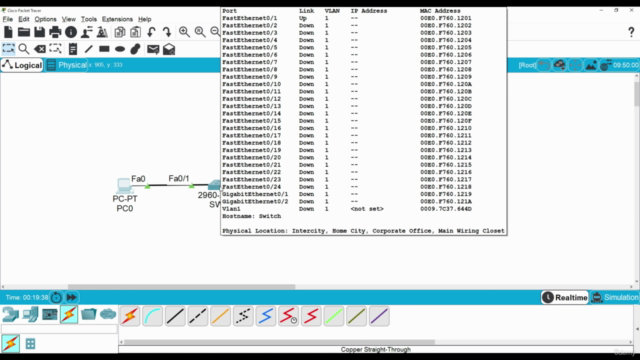Add a Complex PDU open envelope
Screen dimensions: 640x360
click(x=169, y=49)
